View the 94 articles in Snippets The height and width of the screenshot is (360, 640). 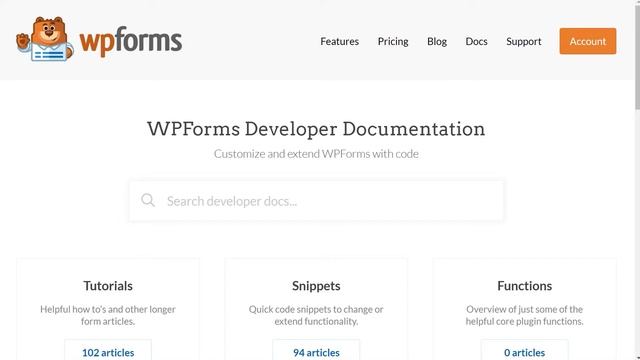click(x=316, y=351)
